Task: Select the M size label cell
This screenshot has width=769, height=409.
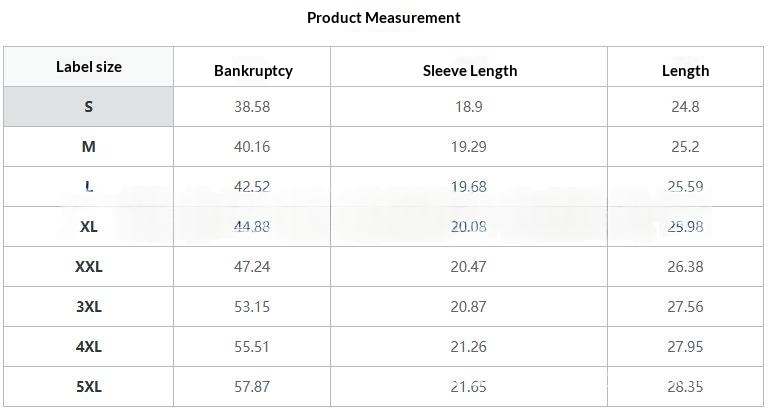Action: point(89,147)
